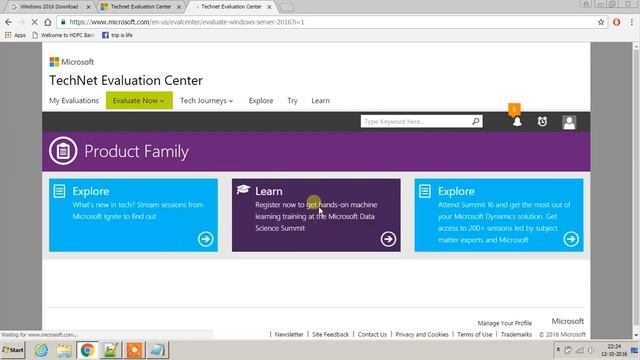Open the red Opera extension icon
Viewport: 640px width, 360px height.
coord(616,22)
